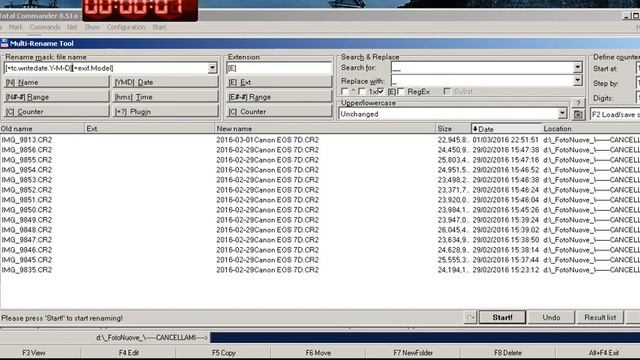Click the file name [C] Counter button
The height and width of the screenshot is (360, 640).
click(56, 111)
